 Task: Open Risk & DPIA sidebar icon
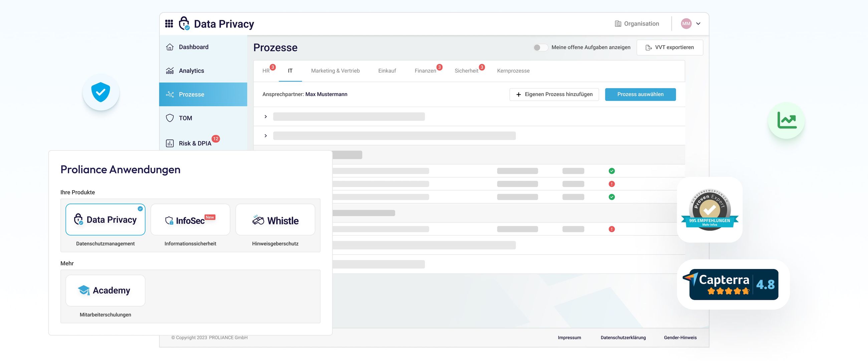point(170,143)
